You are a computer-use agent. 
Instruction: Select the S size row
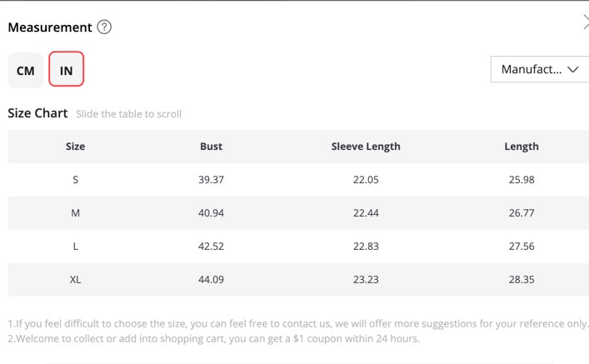75,180
